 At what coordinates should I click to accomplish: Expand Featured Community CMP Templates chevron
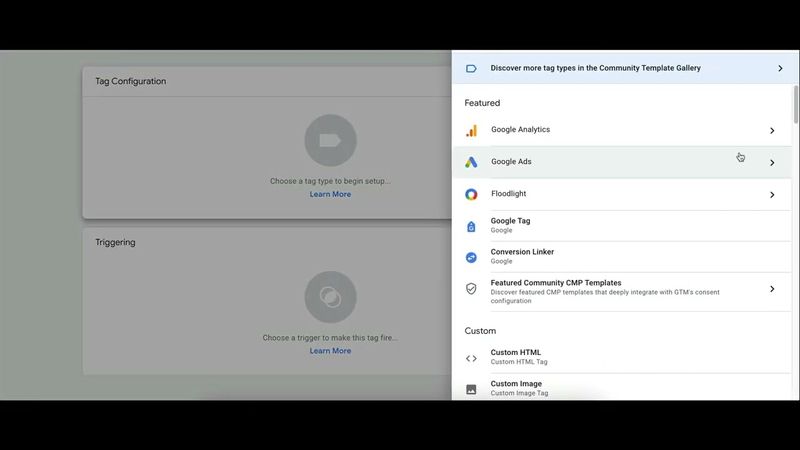pyautogui.click(x=772, y=289)
